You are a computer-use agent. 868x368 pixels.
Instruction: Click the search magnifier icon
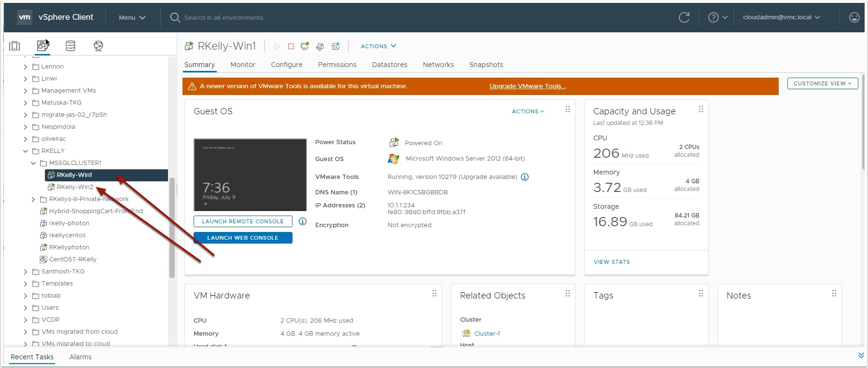tap(175, 17)
